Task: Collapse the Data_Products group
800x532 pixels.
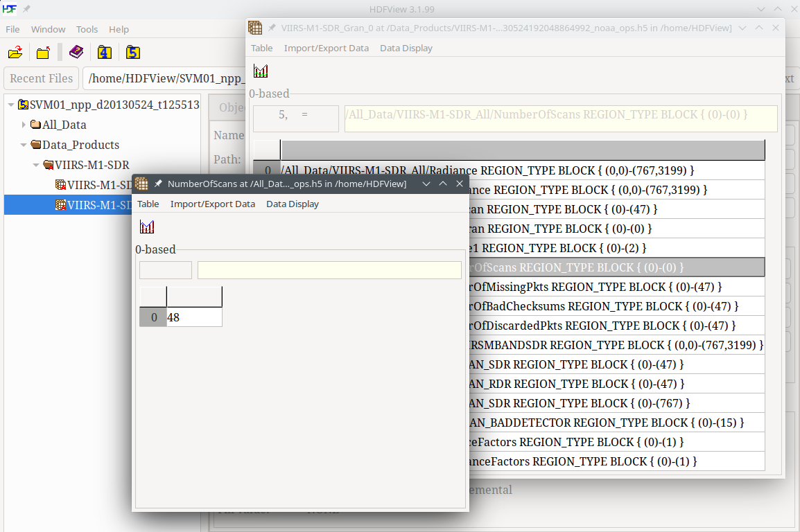Action: click(24, 145)
